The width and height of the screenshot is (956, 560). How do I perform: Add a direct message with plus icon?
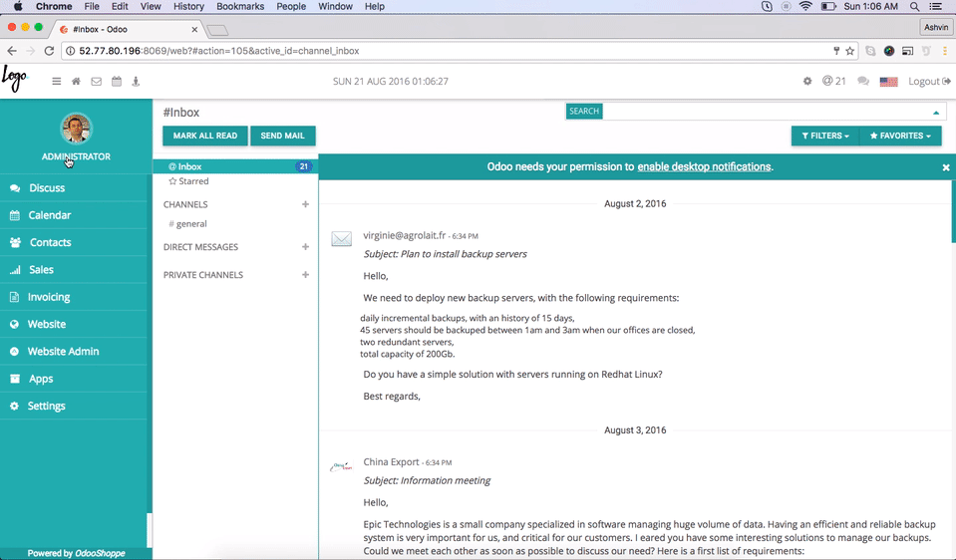coord(305,247)
